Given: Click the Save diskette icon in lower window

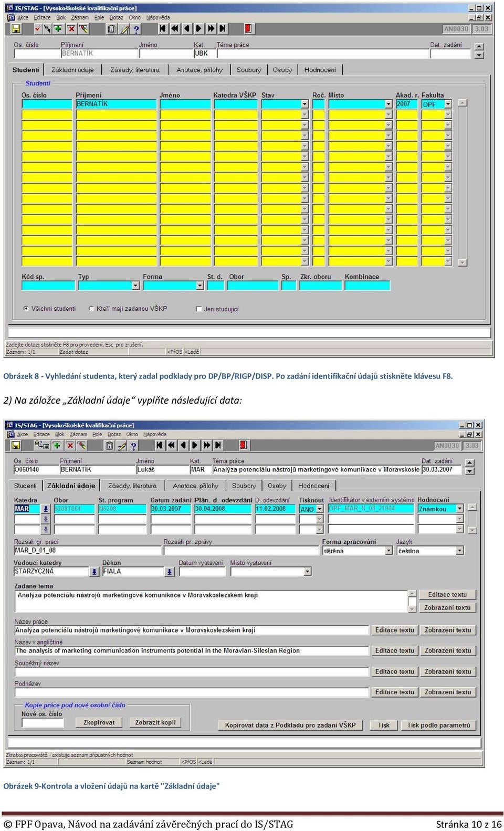Looking at the screenshot, I should tap(16, 446).
